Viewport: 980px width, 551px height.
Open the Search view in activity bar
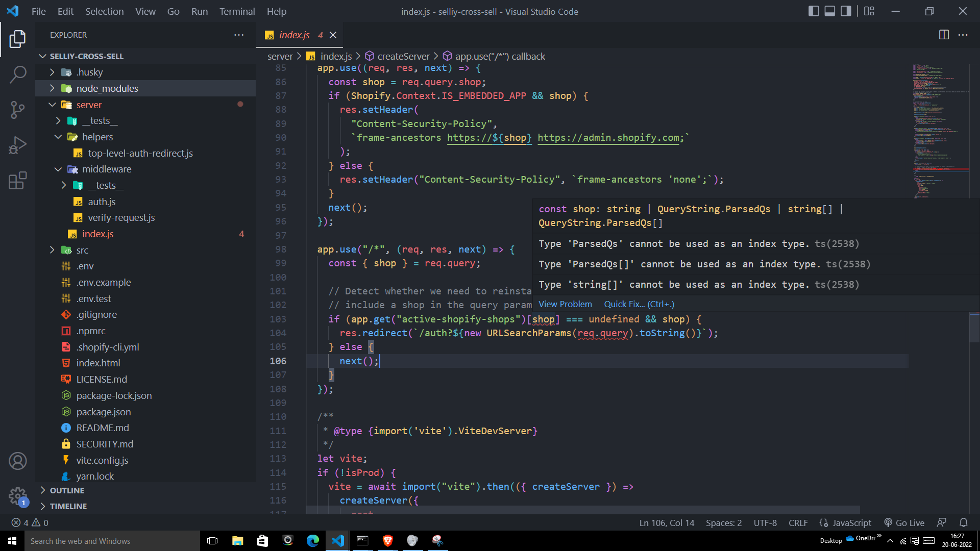(17, 74)
